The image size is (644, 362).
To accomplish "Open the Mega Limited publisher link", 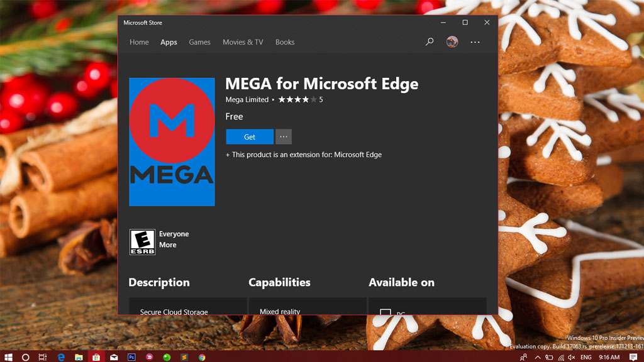I will (247, 100).
